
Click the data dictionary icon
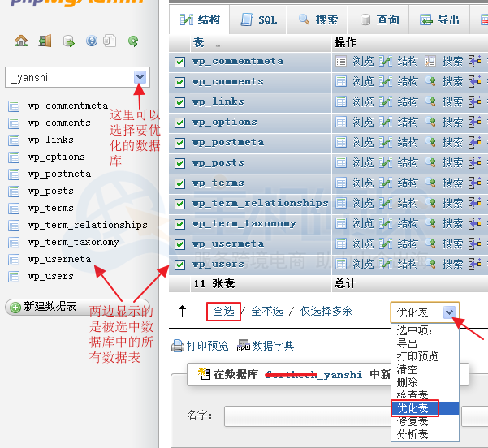pos(244,346)
